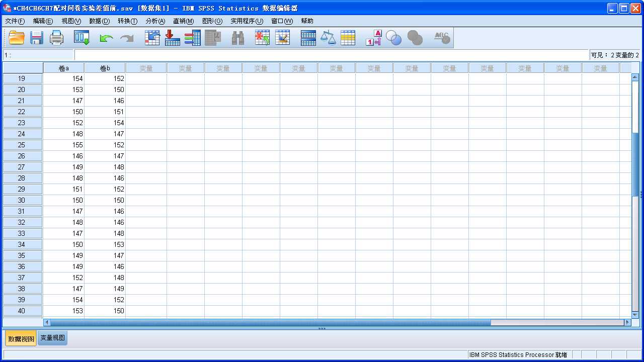Select 卷b cell 154 in row 23
This screenshot has width=644, height=362.
pyautogui.click(x=105, y=123)
